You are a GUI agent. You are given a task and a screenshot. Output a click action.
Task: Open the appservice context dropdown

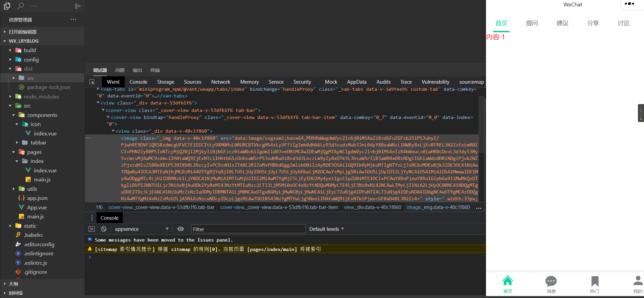[142, 229]
